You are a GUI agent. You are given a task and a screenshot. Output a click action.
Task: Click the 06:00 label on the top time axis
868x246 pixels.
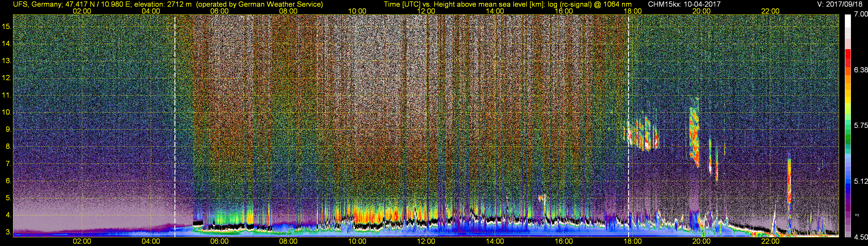[219, 11]
